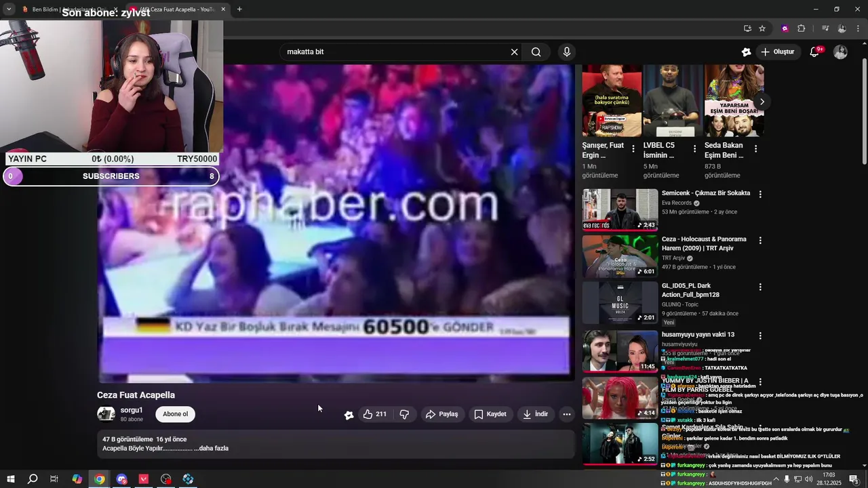Open the Chrome extensions puzzle icon
Screen dimensions: 868x488
[801, 28]
